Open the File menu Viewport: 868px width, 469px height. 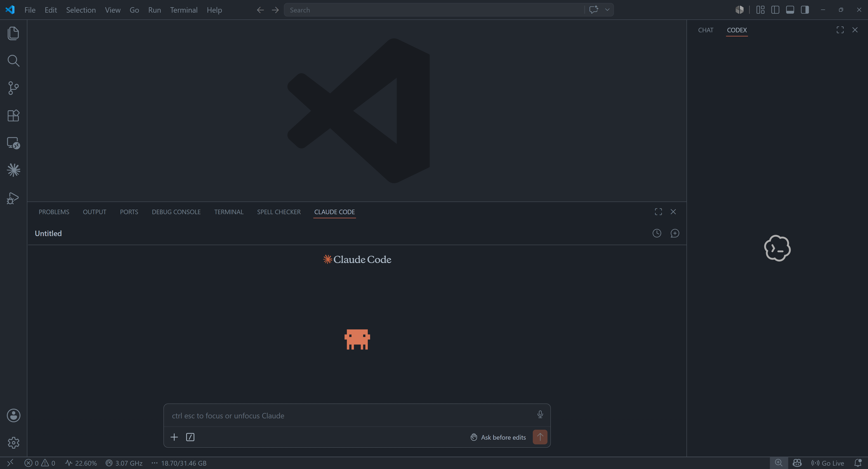tap(30, 10)
